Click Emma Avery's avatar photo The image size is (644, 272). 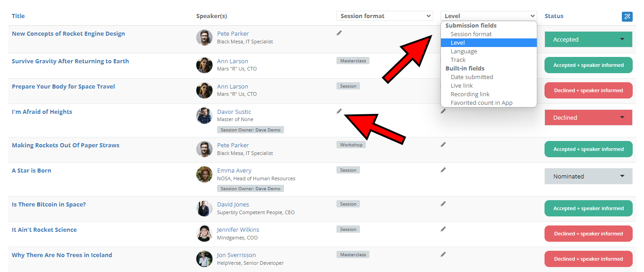tap(204, 174)
